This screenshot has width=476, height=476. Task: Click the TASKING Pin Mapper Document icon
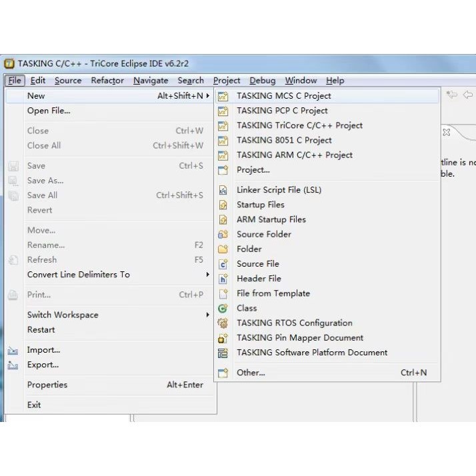[223, 338]
